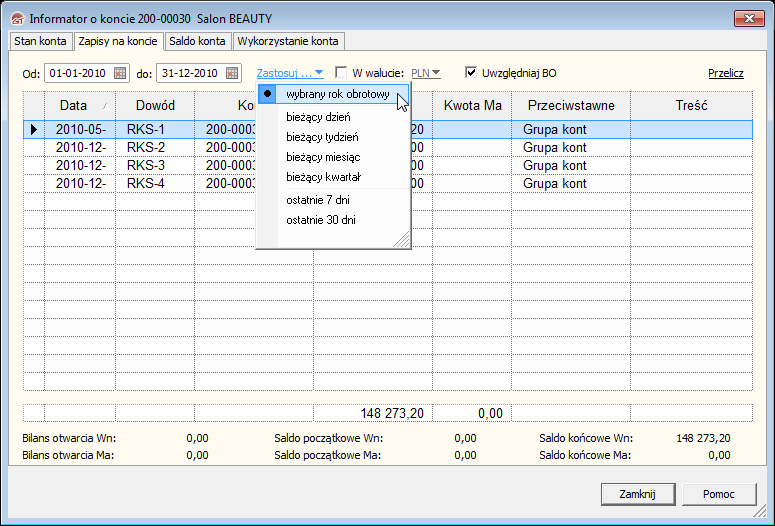This screenshot has height=526, width=775.
Task: Pick ostatnie 30 dni menu entry
Action: 320,220
